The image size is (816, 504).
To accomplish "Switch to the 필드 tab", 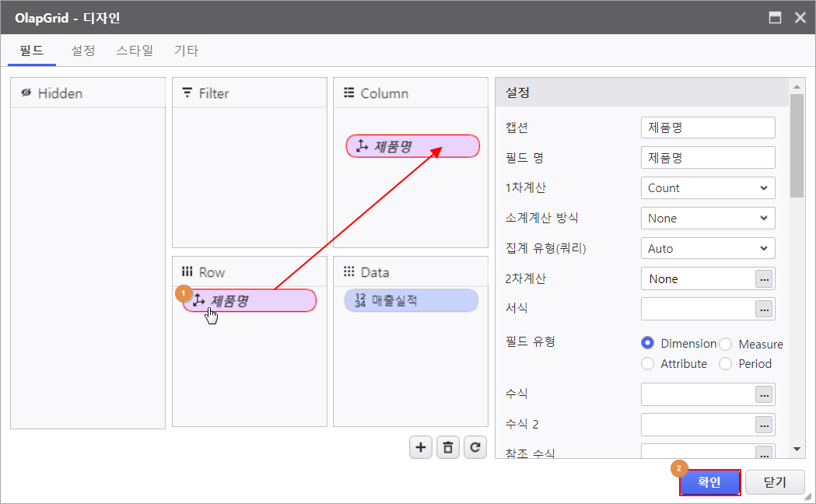I will [32, 51].
